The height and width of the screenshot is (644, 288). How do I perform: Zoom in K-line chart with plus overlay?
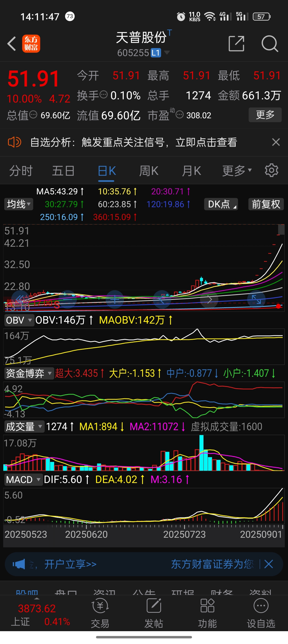point(115,299)
